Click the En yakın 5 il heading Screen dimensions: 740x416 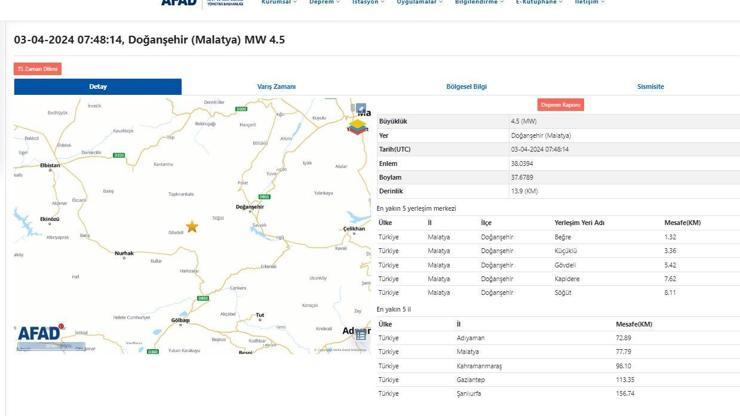(394, 309)
